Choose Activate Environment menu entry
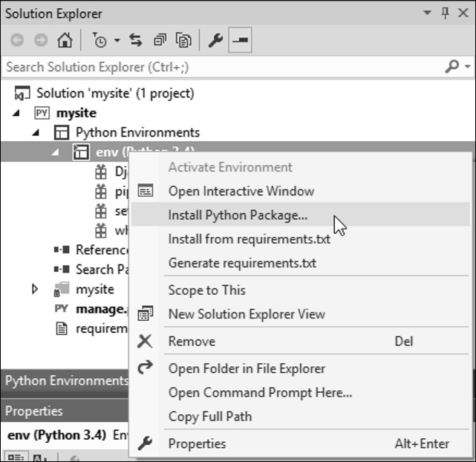Screen dimensions: 476x462 click(230, 167)
